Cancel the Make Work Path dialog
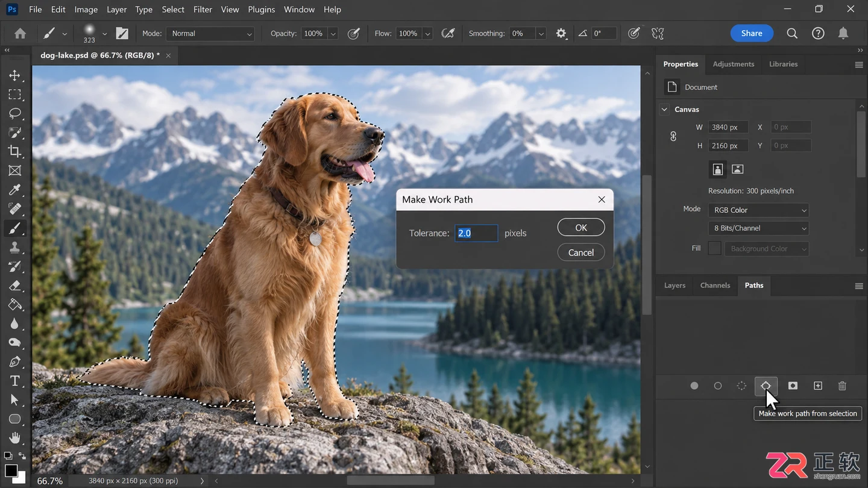This screenshot has width=868, height=488. (581, 252)
